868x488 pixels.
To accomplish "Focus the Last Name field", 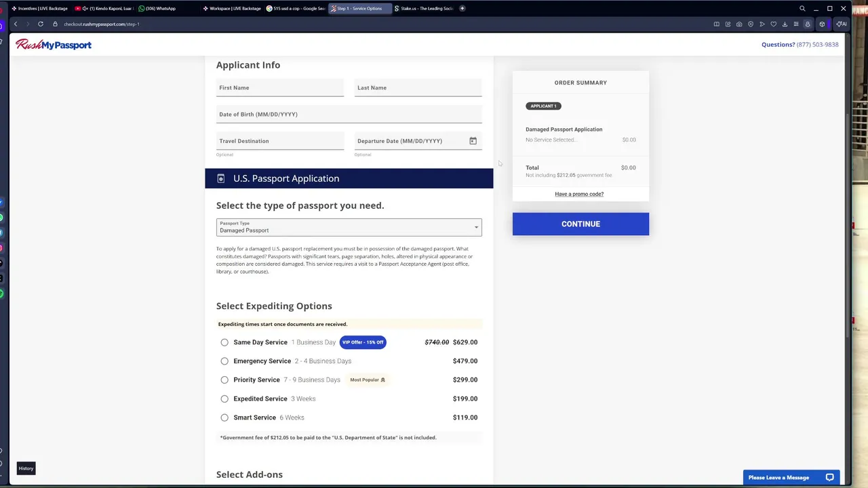I will pyautogui.click(x=418, y=88).
